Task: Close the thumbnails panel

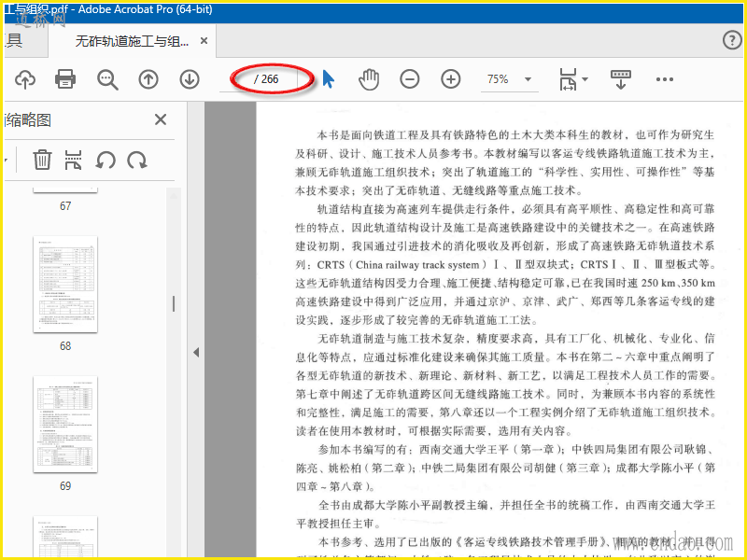Action: click(x=161, y=119)
